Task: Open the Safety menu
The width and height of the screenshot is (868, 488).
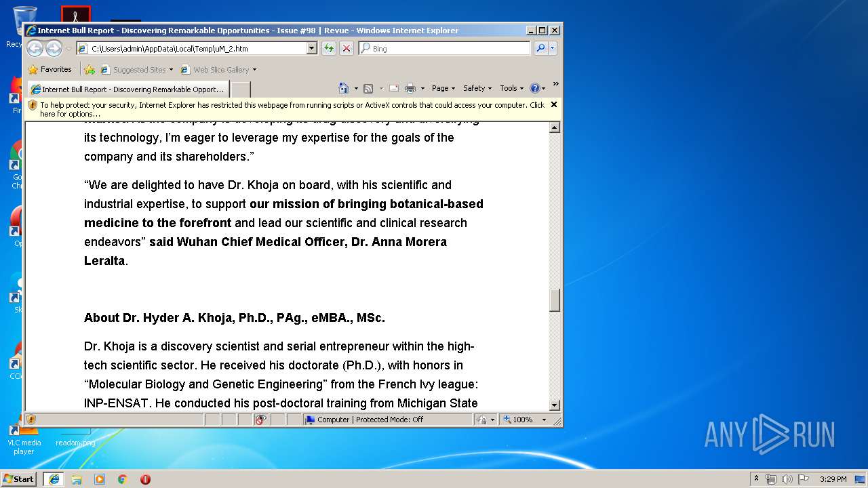Action: 477,88
